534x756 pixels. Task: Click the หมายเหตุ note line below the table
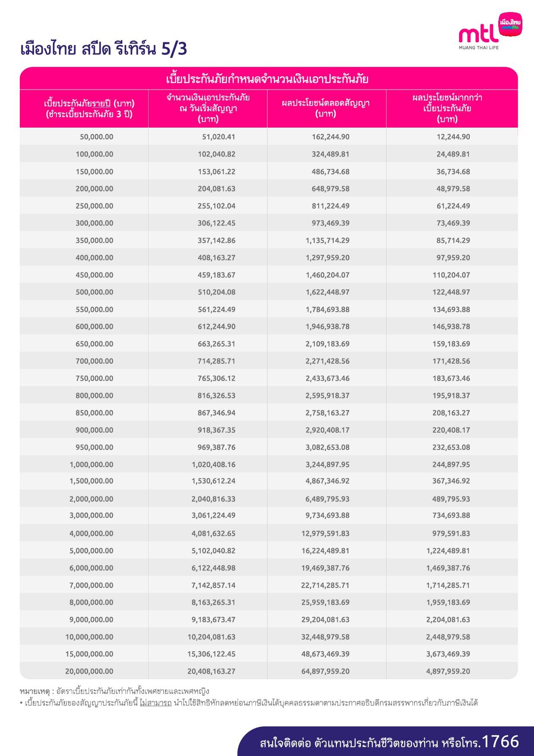tap(115, 691)
